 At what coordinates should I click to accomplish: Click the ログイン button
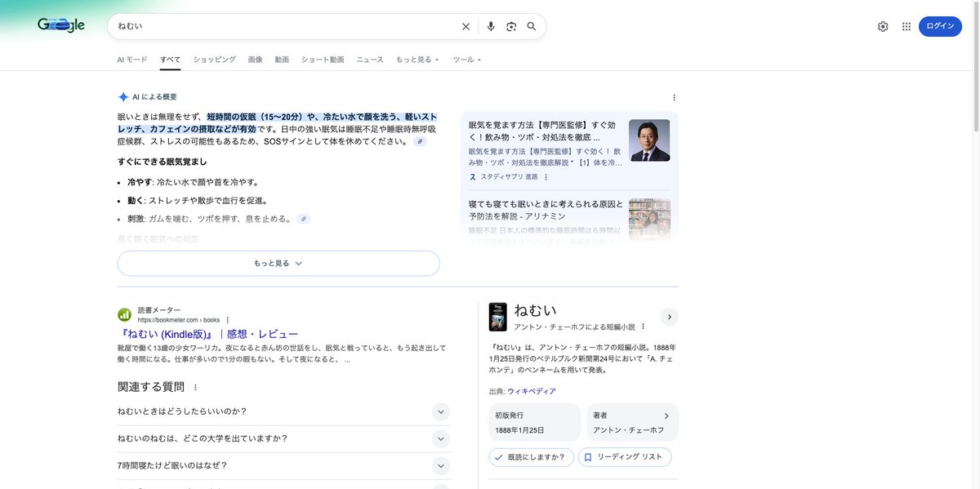(x=939, y=26)
